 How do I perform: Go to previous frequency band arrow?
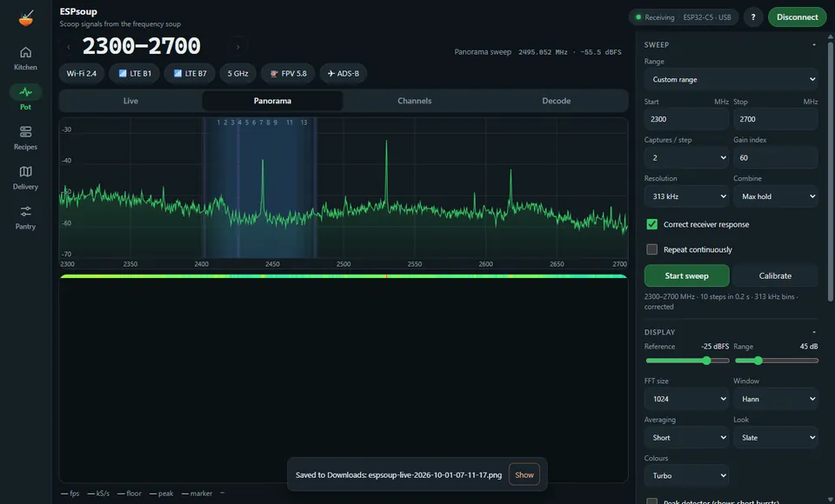click(x=68, y=47)
